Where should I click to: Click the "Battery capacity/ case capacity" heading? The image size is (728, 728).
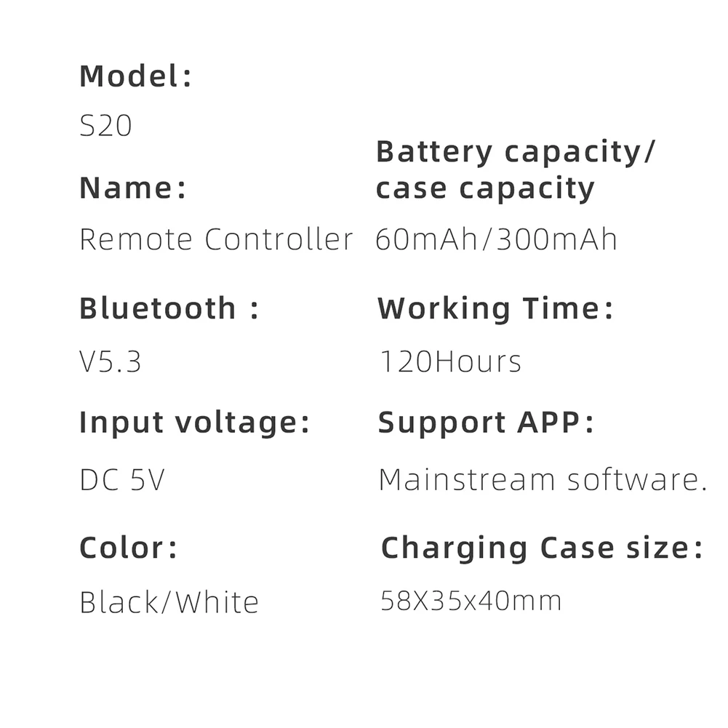(516, 170)
